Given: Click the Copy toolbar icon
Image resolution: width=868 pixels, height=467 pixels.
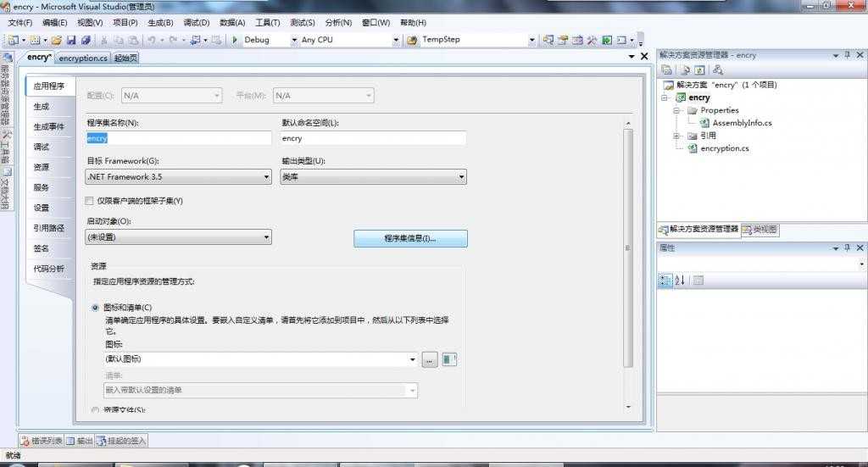Looking at the screenshot, I should [119, 40].
